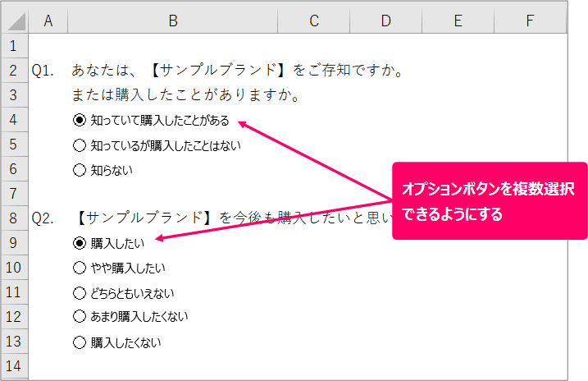588x381 pixels.
Task: Select column F header
Action: (530, 21)
